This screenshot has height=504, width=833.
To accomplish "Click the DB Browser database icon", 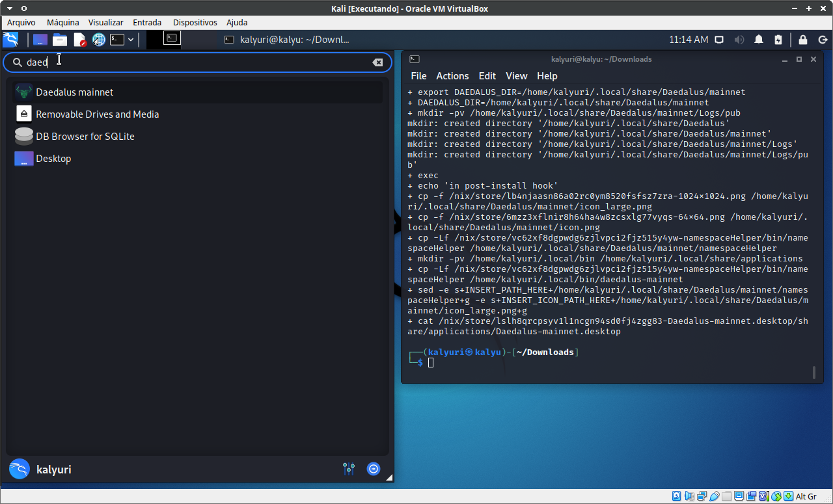I will coord(24,137).
